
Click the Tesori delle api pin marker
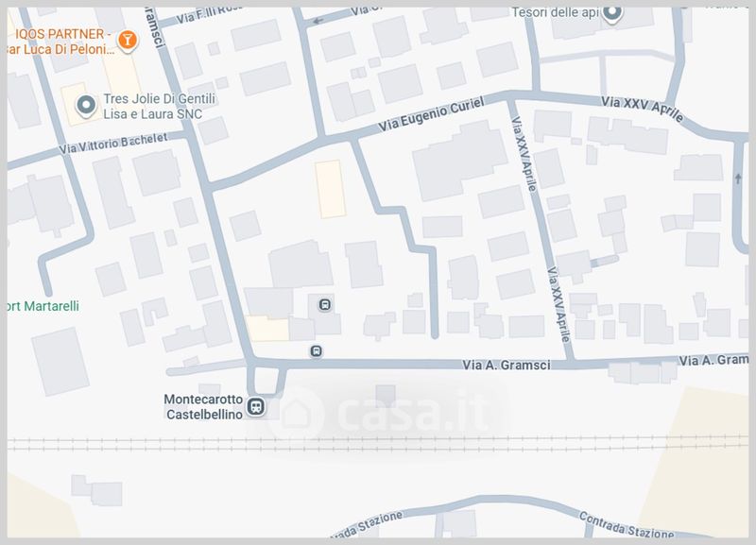click(x=612, y=13)
